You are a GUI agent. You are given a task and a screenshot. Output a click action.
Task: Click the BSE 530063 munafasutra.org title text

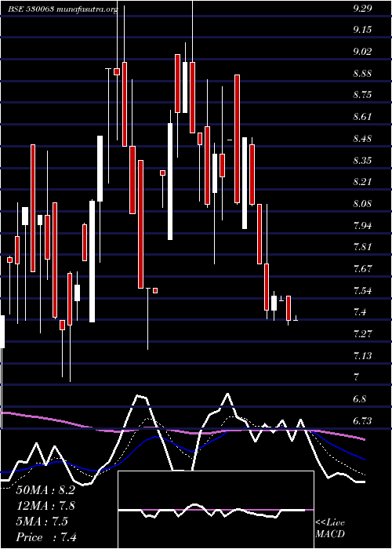click(63, 9)
